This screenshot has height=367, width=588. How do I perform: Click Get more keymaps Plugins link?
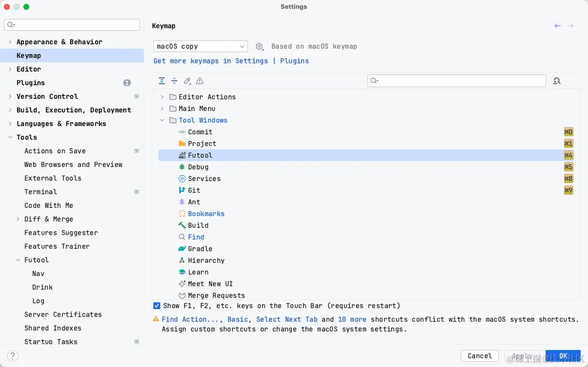pyautogui.click(x=294, y=61)
